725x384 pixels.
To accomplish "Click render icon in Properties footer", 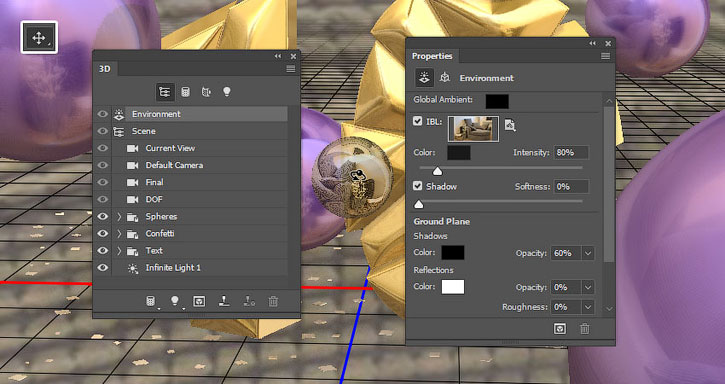I will (x=560, y=328).
